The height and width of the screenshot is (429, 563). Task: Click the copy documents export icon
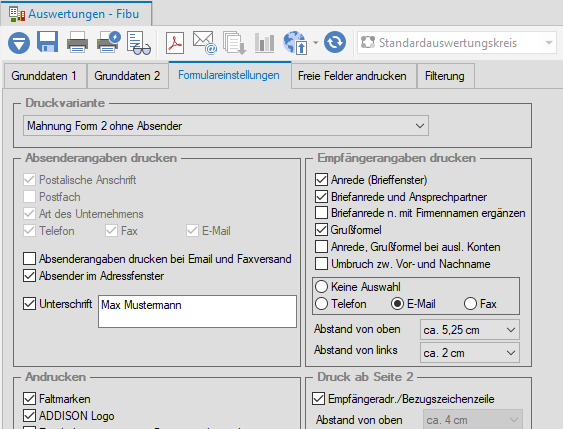coord(234,43)
